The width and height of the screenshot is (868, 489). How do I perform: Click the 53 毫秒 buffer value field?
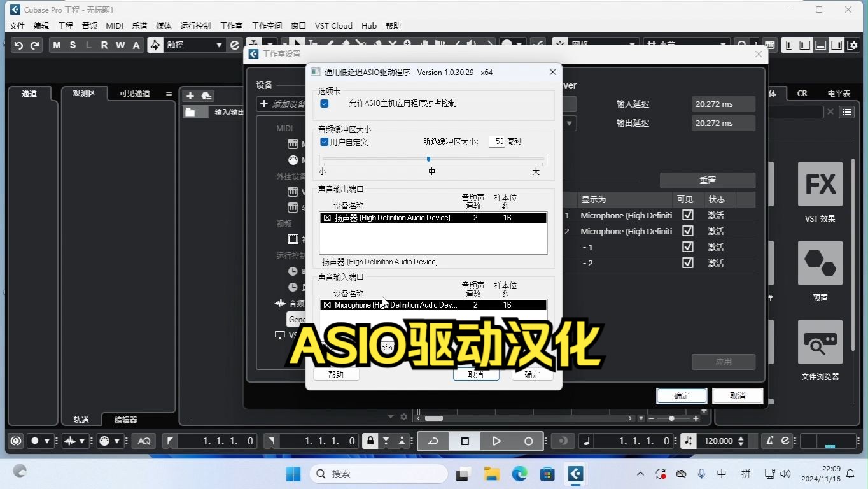(499, 141)
